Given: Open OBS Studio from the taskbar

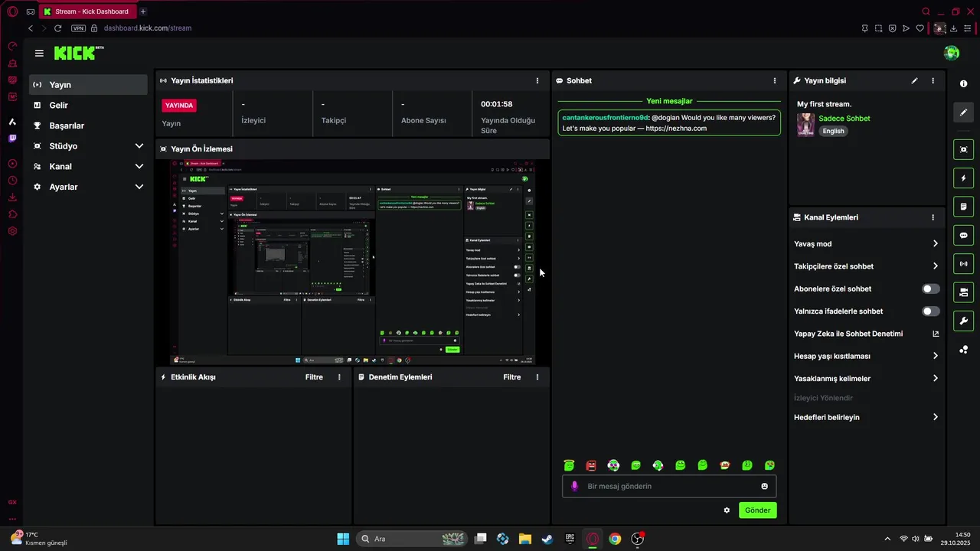Looking at the screenshot, I should click(x=638, y=539).
